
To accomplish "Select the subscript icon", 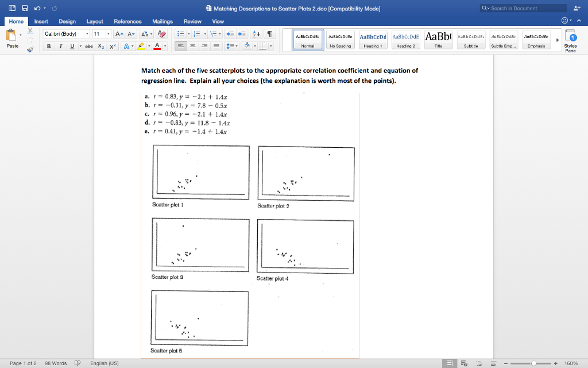I will pos(101,47).
